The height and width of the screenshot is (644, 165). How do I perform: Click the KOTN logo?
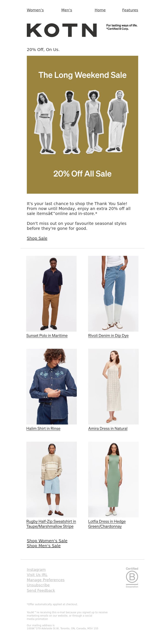[62, 30]
